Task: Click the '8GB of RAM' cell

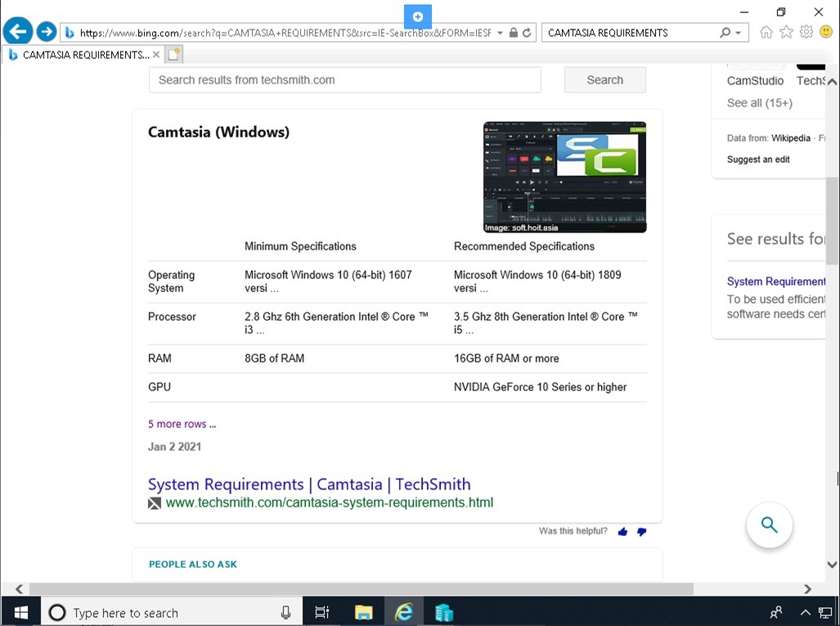Action: coord(274,358)
